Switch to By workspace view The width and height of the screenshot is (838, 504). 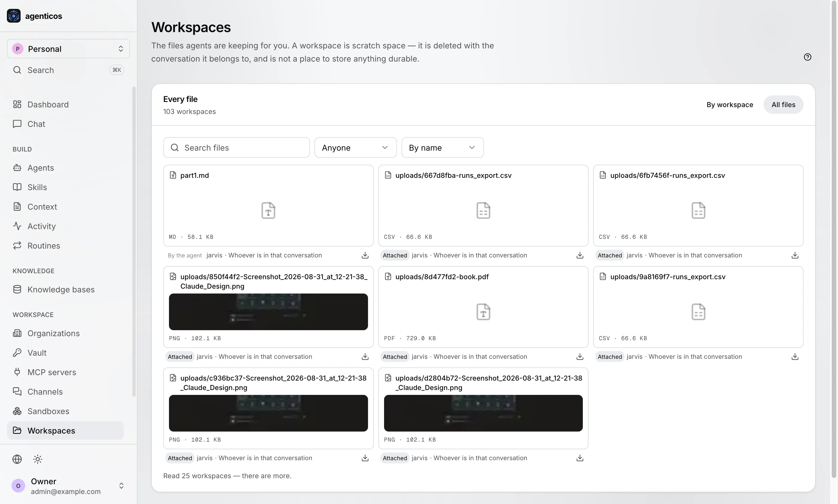[x=730, y=105]
